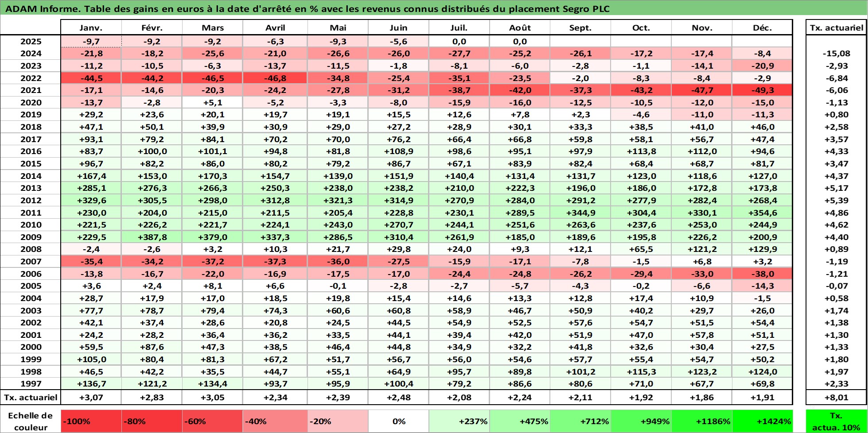
Task: Click the +1424% bright green scale cell
Action: pyautogui.click(x=762, y=421)
